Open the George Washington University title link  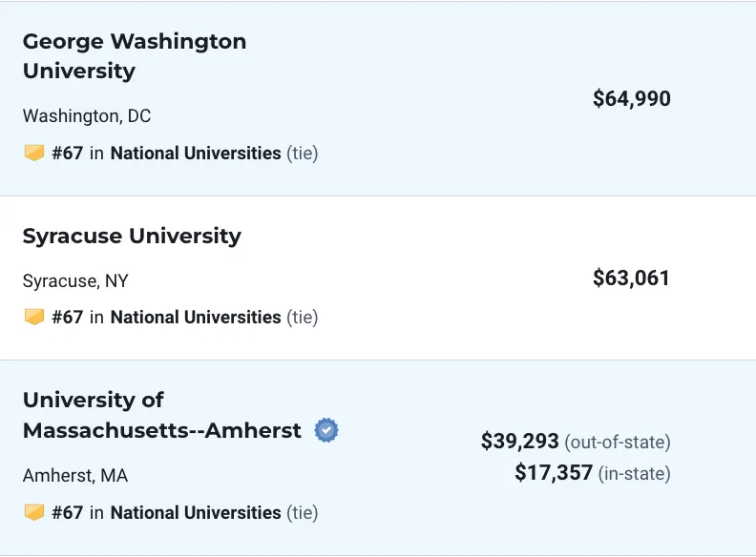pyautogui.click(x=135, y=56)
